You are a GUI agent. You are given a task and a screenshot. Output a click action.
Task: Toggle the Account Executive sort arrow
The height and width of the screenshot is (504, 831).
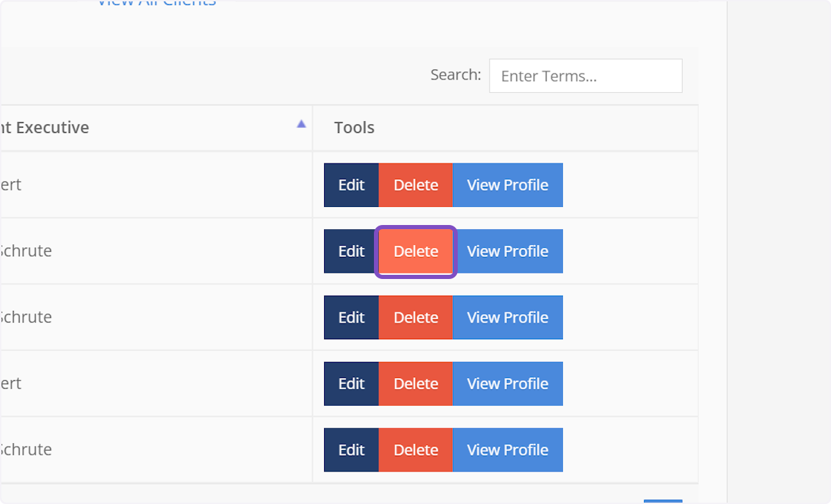tap(301, 124)
